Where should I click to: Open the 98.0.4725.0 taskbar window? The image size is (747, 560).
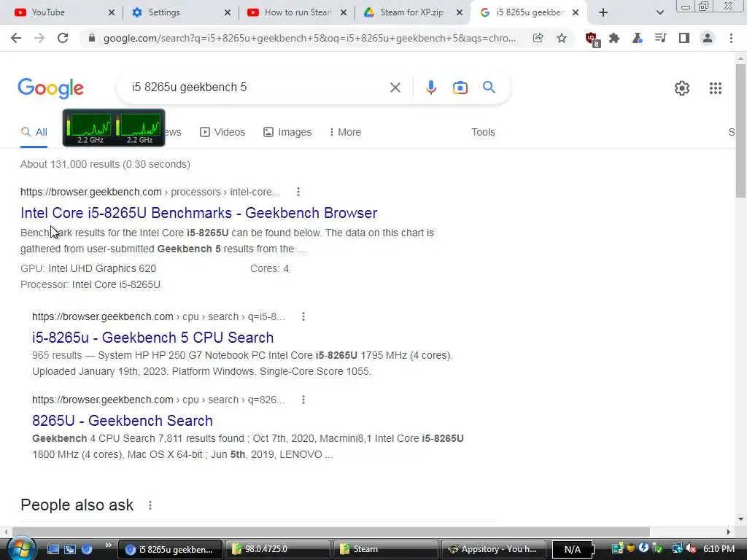[x=278, y=549]
